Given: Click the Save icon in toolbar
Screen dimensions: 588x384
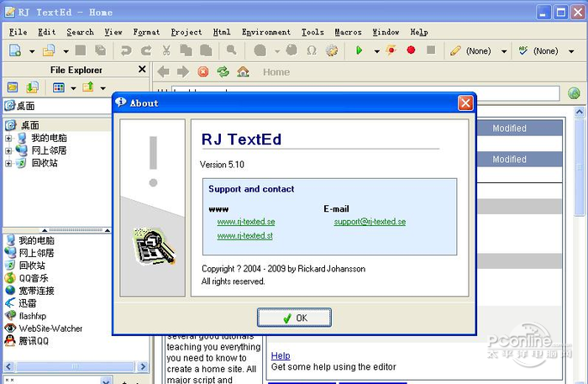Looking at the screenshot, I should (81, 50).
